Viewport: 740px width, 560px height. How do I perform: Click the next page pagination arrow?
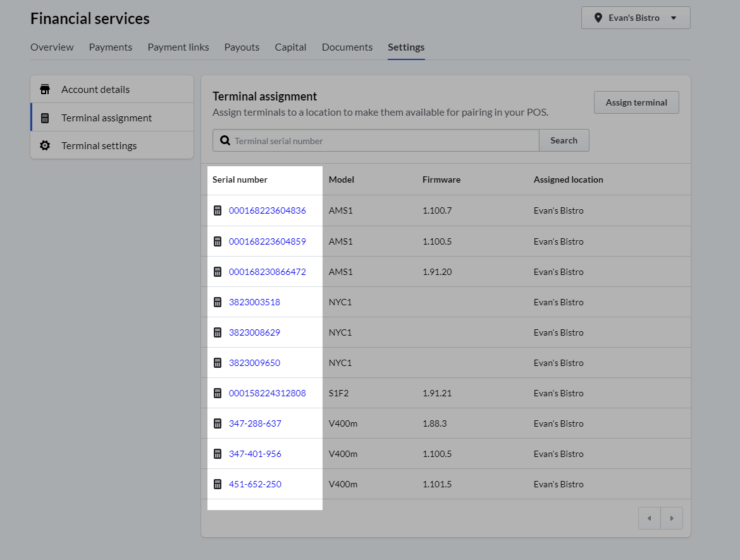[x=672, y=518]
